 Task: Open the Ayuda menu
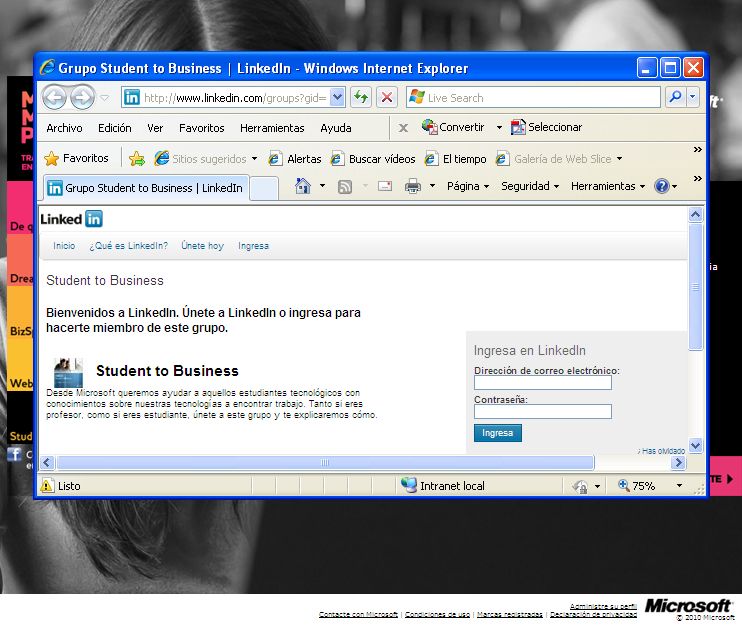coord(336,128)
